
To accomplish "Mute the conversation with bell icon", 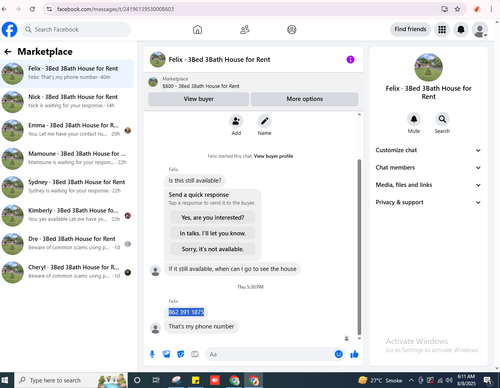I will pos(414,119).
